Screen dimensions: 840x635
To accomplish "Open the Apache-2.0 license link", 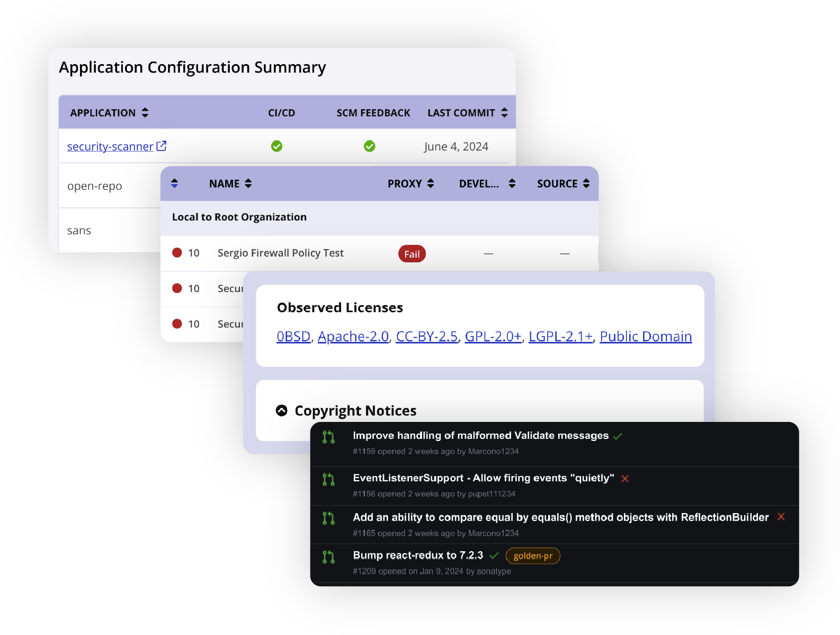I will click(353, 337).
